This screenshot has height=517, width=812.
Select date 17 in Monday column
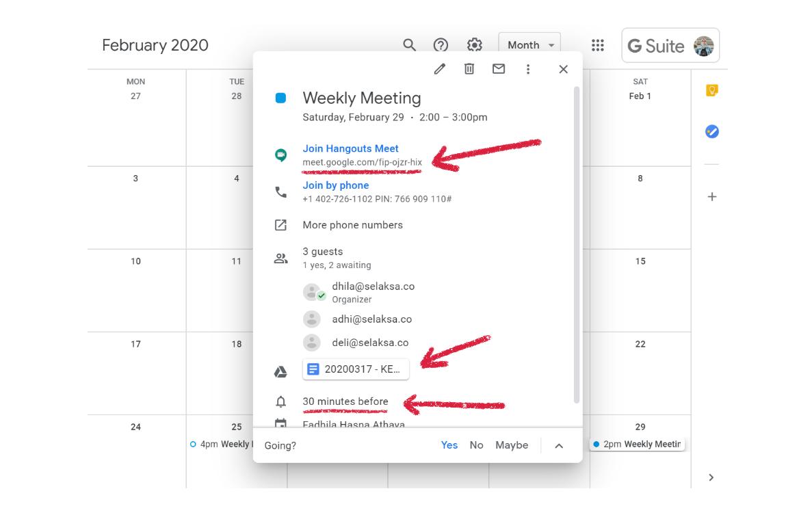135,344
